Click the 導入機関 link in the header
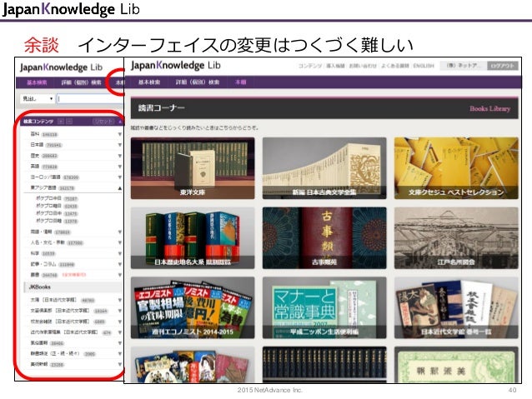 click(x=335, y=66)
